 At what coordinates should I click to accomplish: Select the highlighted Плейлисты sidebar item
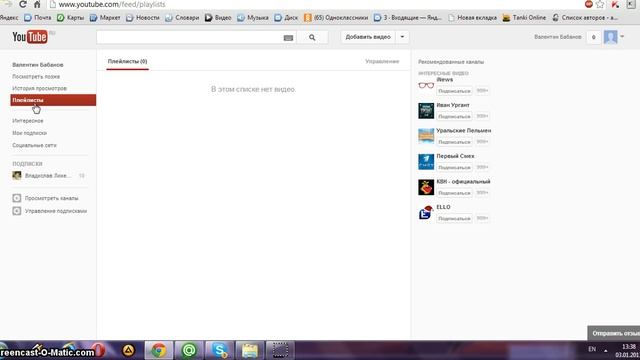point(53,100)
